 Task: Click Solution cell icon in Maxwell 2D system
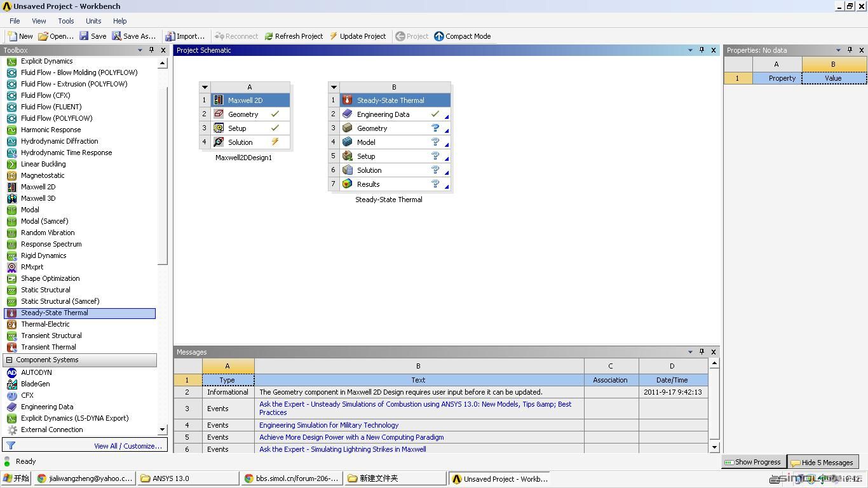click(219, 142)
